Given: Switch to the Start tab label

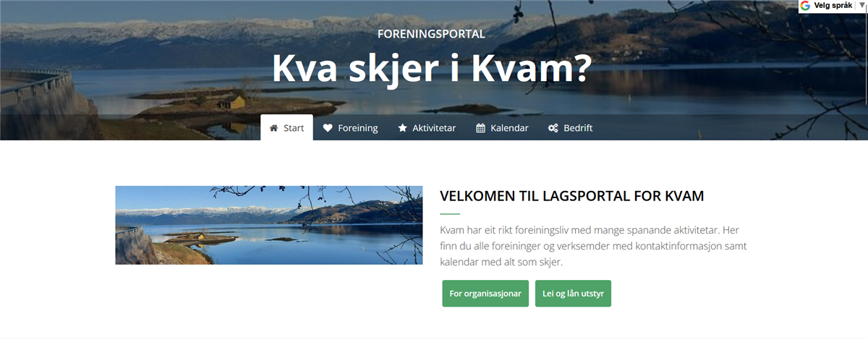Looking at the screenshot, I should 294,128.
